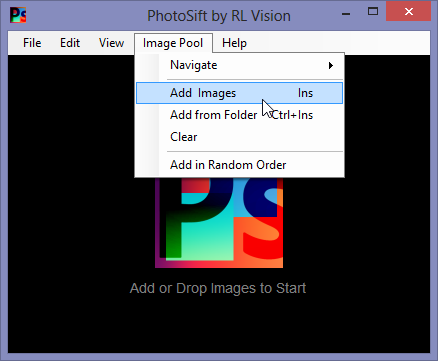Choose Add Images from the menu
Image resolution: width=438 pixels, height=361 pixels.
(239, 93)
